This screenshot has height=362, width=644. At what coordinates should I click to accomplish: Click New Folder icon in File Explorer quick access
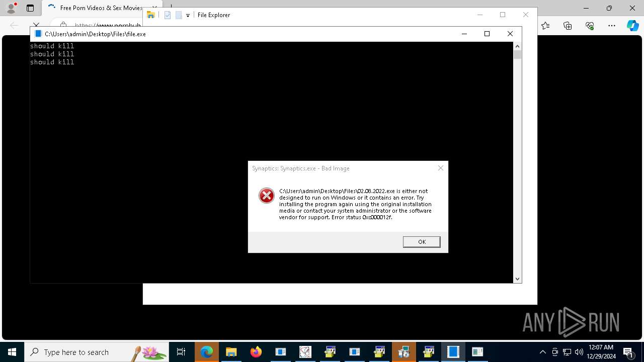coord(179,15)
